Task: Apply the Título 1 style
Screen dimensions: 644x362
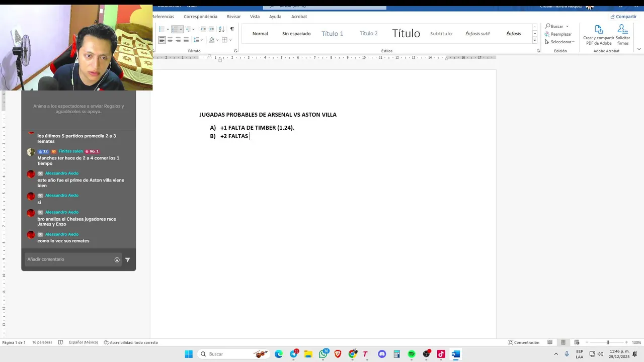Action: click(333, 34)
